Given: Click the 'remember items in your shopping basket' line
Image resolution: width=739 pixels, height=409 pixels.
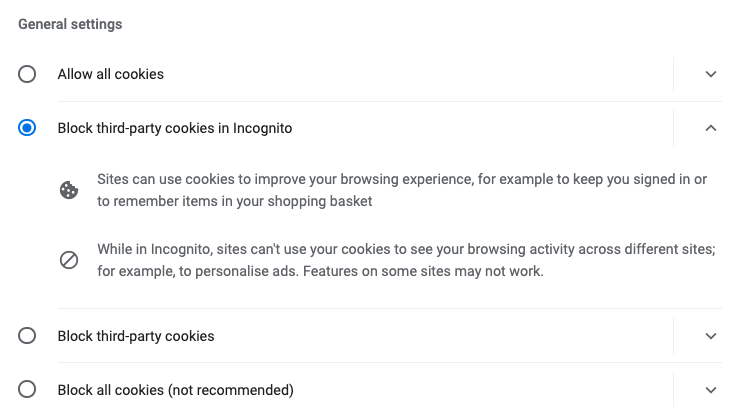Looking at the screenshot, I should click(x=235, y=201).
